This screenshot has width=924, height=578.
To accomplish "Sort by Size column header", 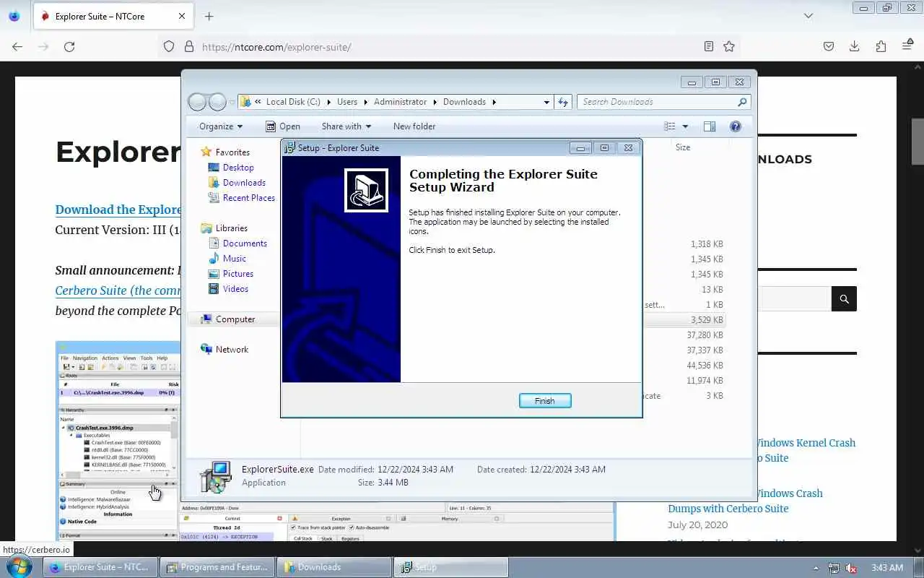I will pos(683,147).
